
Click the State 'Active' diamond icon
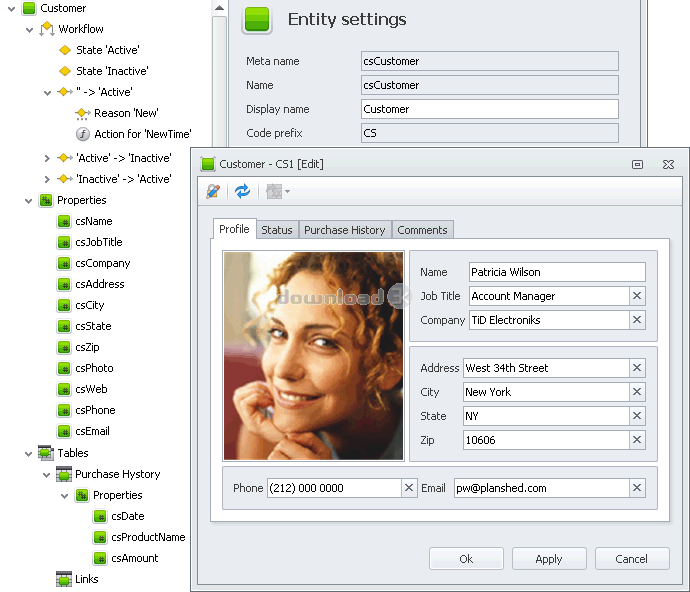tap(65, 50)
